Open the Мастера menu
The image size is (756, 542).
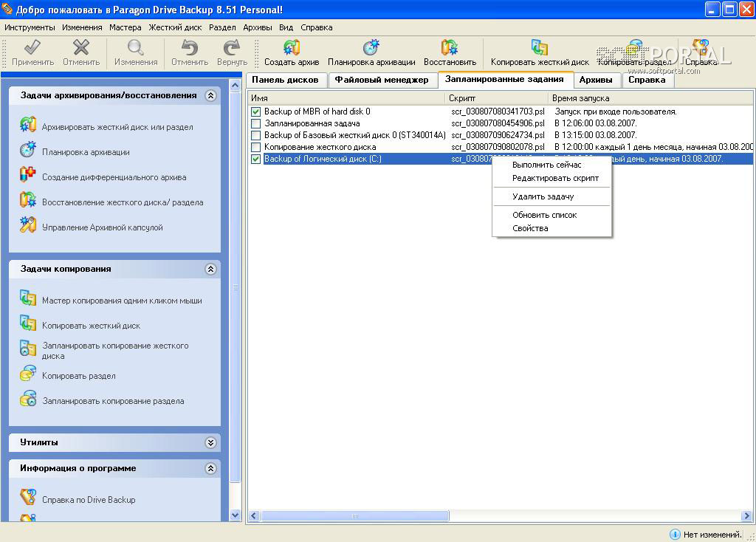click(x=126, y=27)
